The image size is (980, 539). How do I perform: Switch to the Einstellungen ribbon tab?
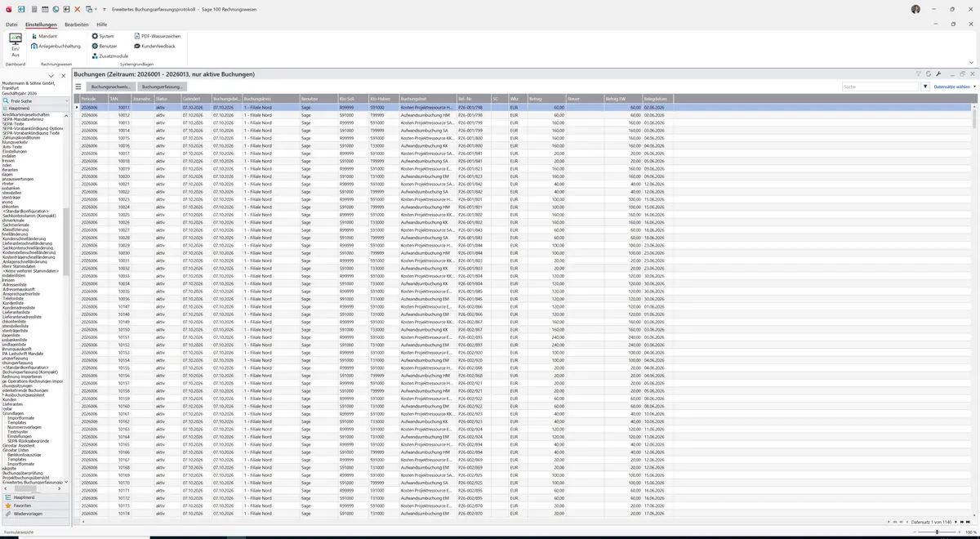(41, 24)
